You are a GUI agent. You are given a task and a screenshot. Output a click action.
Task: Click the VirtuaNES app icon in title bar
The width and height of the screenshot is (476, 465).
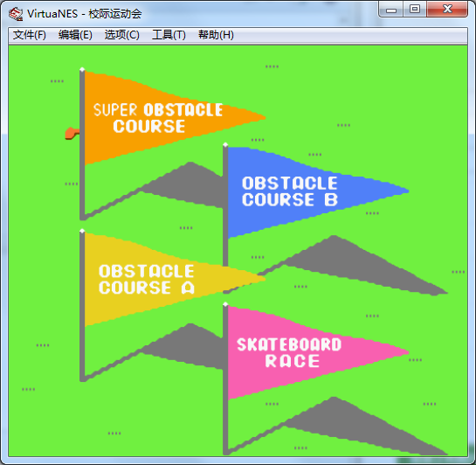point(16,14)
